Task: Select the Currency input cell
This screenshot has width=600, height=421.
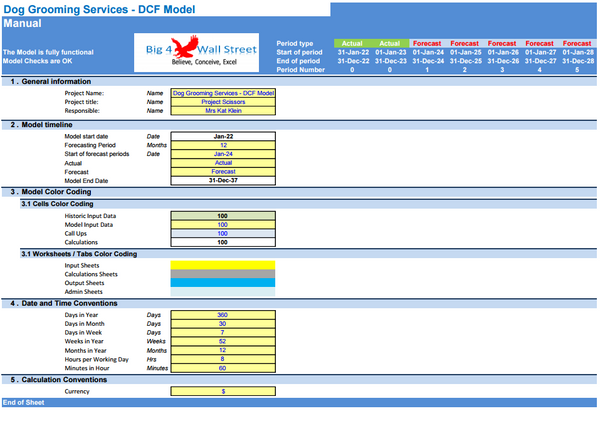Action: click(223, 391)
